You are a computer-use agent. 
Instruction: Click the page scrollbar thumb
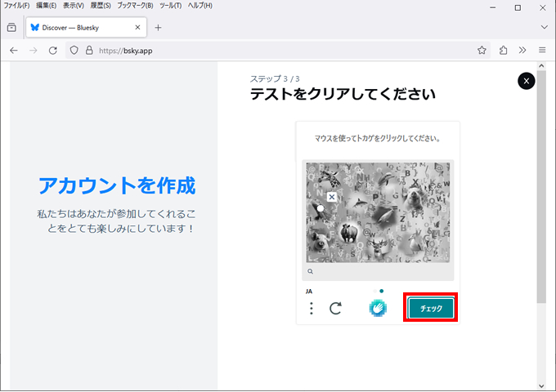point(541,187)
